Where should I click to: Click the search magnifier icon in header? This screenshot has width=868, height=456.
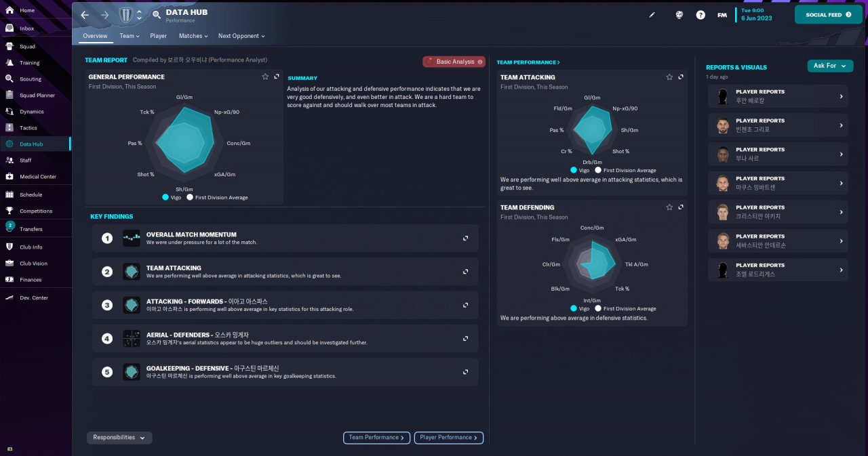[157, 14]
